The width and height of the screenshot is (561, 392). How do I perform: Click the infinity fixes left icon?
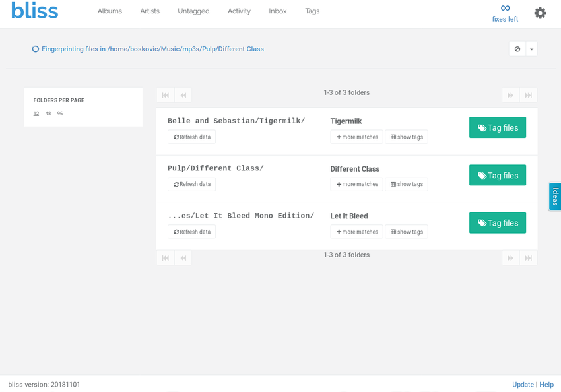point(505,9)
